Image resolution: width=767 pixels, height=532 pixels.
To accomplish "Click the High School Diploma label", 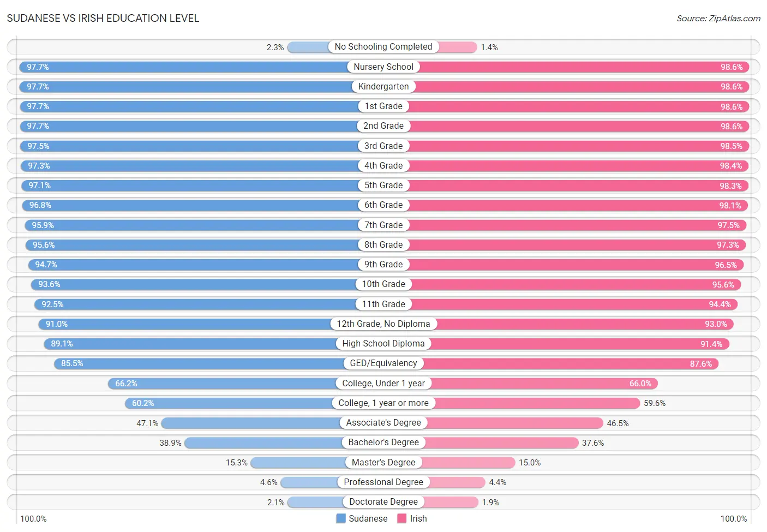I will pos(383,343).
